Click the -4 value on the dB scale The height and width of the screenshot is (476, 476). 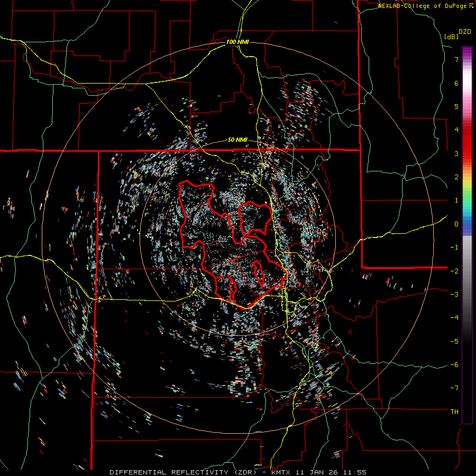(454, 317)
